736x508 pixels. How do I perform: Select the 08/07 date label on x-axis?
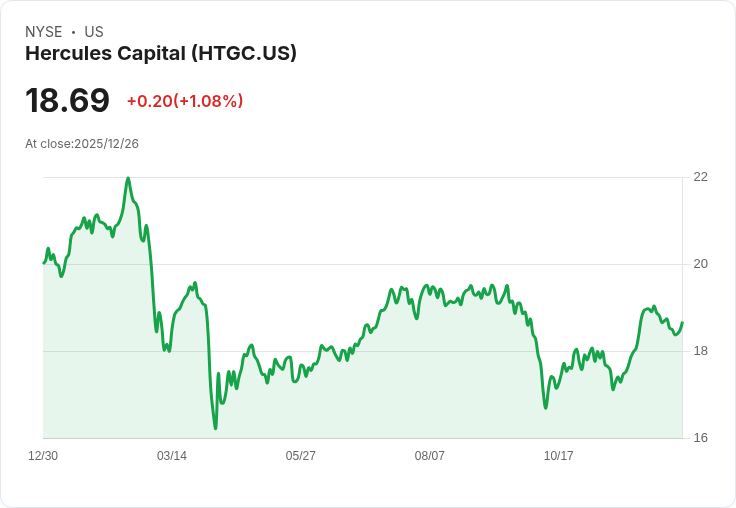pos(429,455)
